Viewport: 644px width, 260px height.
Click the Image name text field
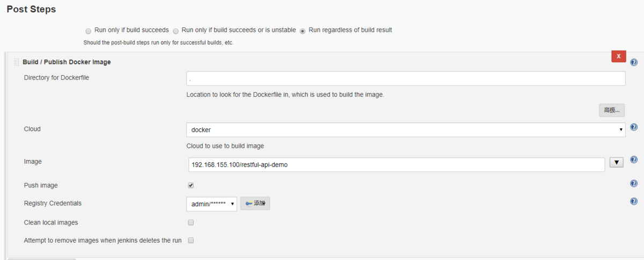click(396, 165)
